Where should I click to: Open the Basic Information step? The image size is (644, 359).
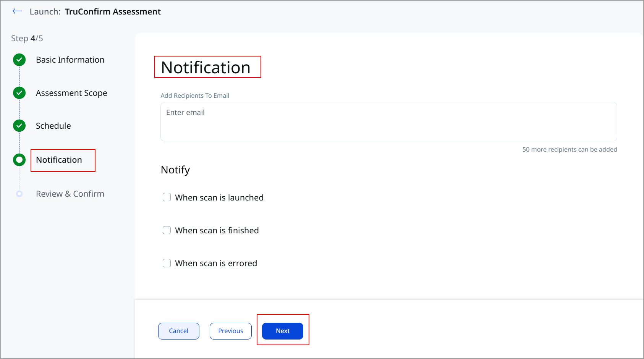(x=70, y=60)
